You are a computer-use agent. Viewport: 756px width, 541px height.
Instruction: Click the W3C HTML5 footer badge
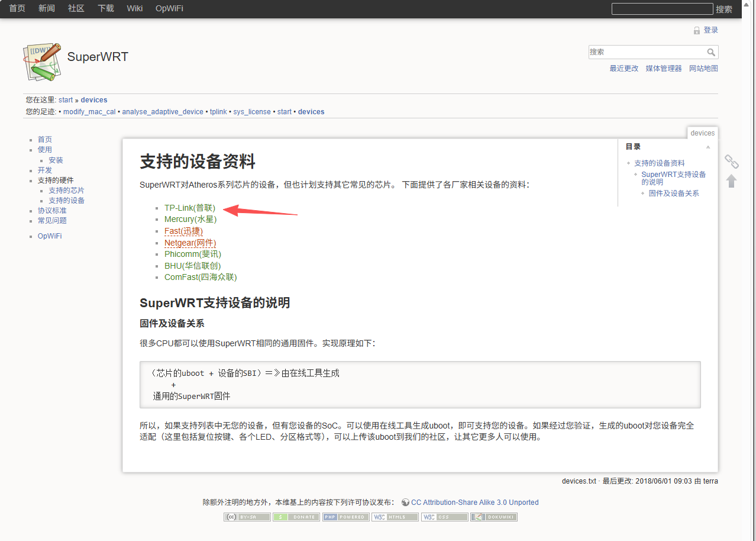pos(395,517)
